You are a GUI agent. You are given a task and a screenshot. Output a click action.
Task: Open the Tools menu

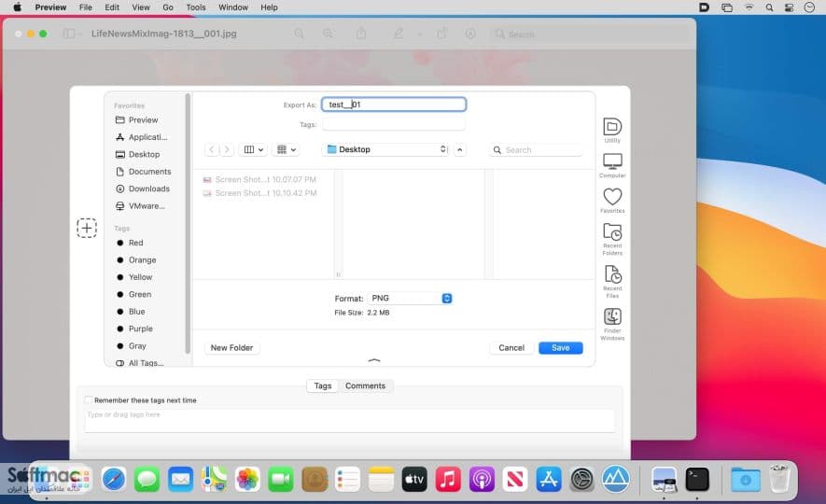pos(195,7)
